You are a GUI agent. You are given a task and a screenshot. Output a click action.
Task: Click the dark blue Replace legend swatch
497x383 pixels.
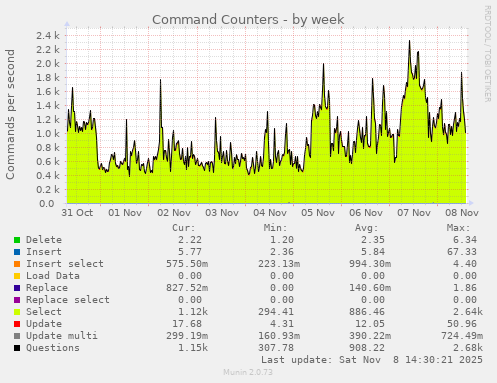pos(17,288)
